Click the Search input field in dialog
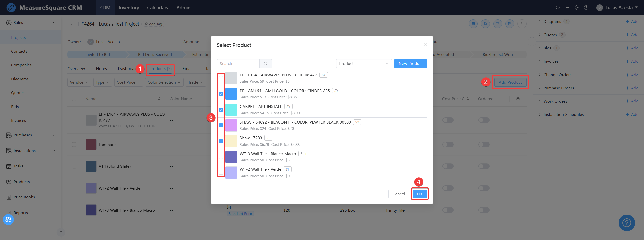 pyautogui.click(x=238, y=64)
